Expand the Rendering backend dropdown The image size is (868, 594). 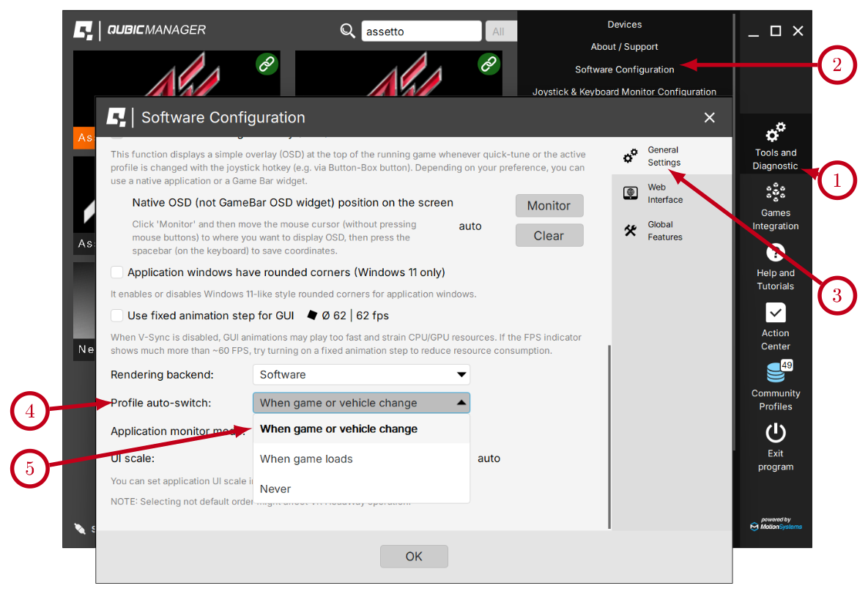click(361, 375)
